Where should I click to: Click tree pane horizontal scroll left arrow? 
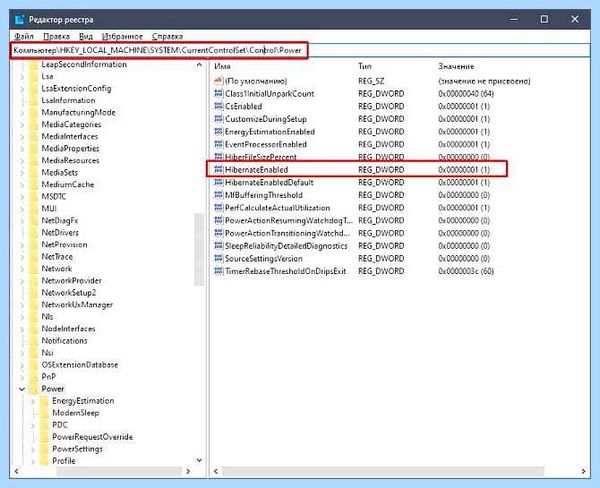pyautogui.click(x=16, y=471)
